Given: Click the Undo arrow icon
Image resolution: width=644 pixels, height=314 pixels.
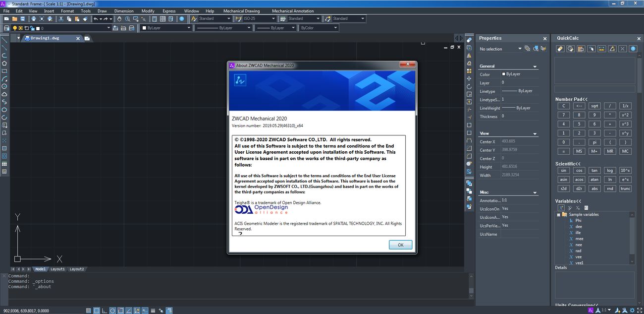Looking at the screenshot, I should click(x=96, y=19).
